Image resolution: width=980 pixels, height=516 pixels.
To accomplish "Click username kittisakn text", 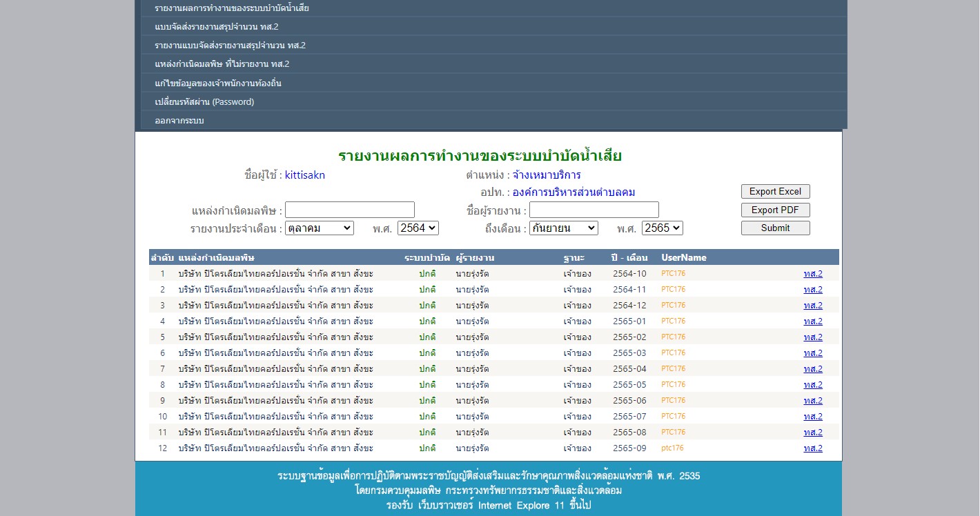I will tap(305, 175).
